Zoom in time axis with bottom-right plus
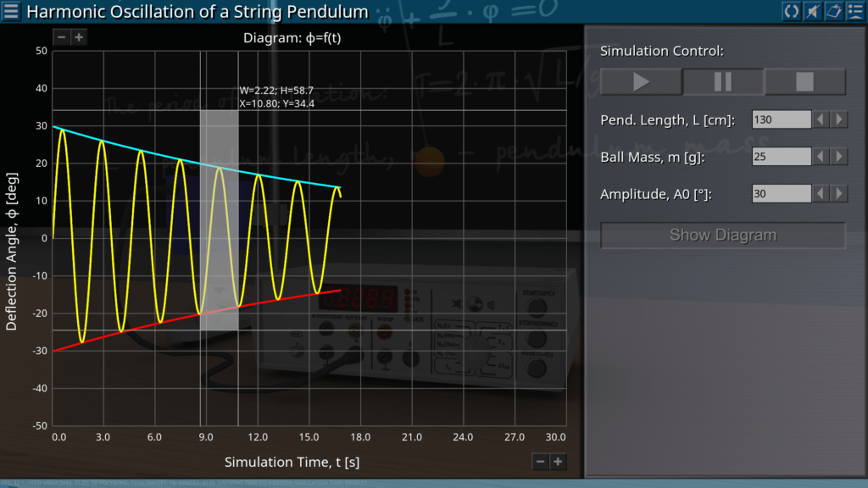868x488 pixels. click(557, 461)
